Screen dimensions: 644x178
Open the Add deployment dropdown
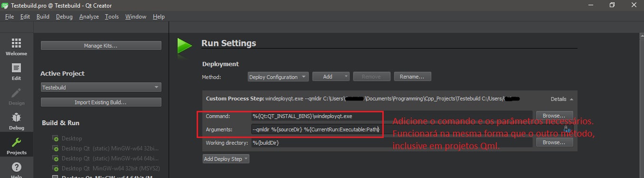pos(331,77)
